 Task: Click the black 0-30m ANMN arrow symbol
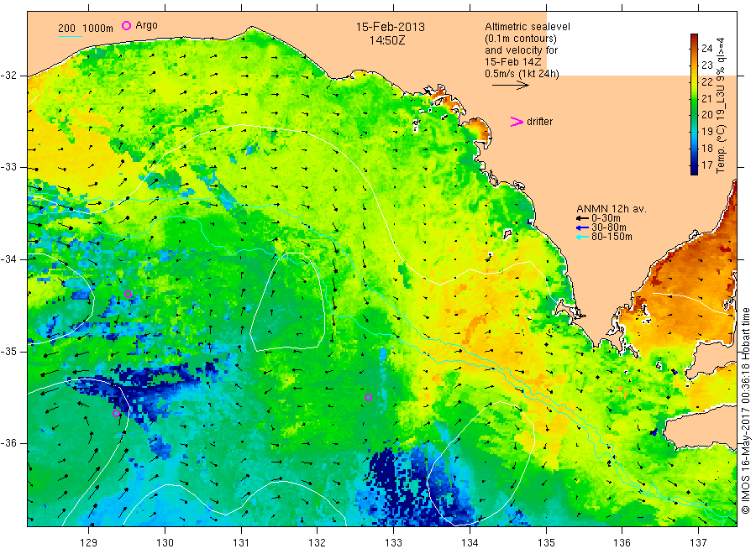pos(582,218)
